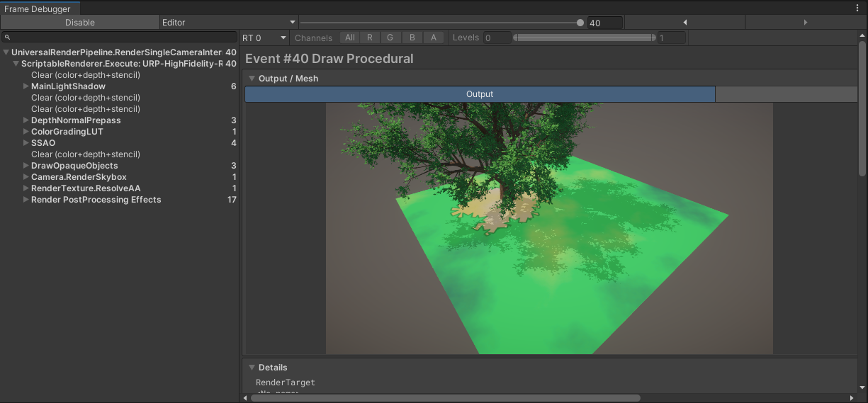Viewport: 868px width, 403px height.
Task: Click the RenderTarget label in Details
Action: [x=286, y=382]
